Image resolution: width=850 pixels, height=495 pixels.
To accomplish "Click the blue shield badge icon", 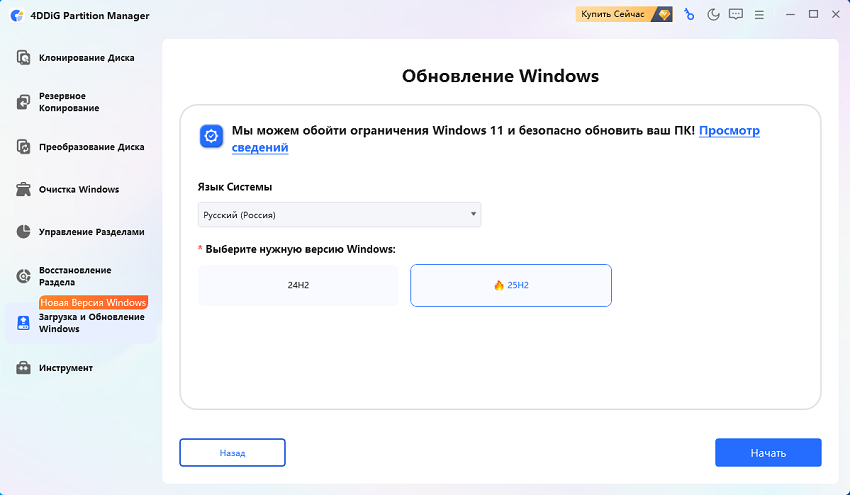I will click(211, 136).
